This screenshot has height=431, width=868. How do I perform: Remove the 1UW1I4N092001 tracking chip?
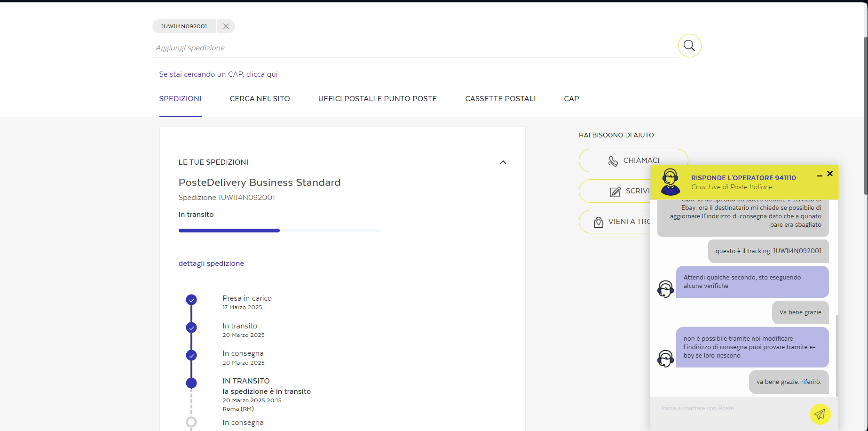[x=226, y=26]
